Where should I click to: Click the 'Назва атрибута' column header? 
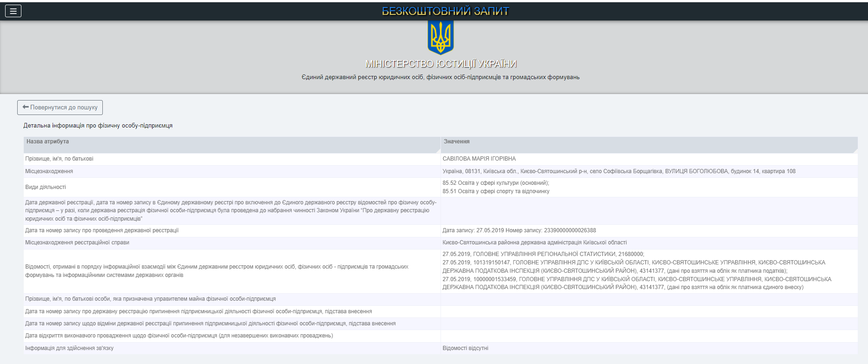tap(47, 142)
